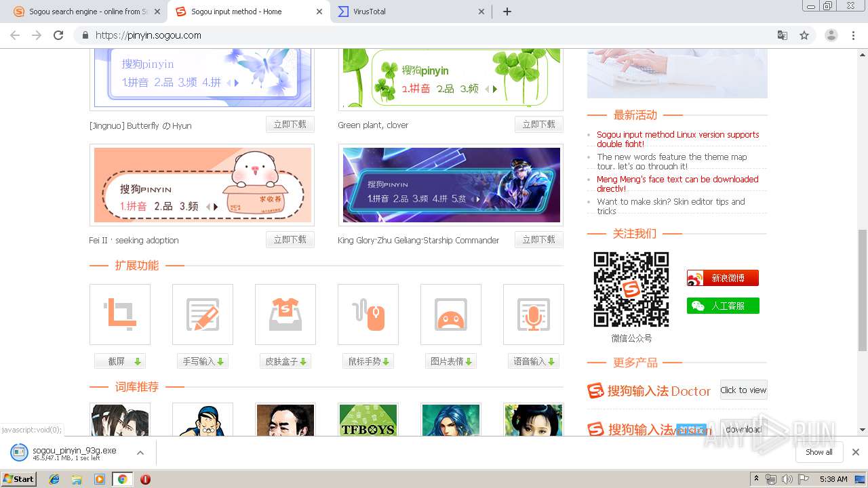Click the 截屏 download dropdown button

pyautogui.click(x=120, y=361)
